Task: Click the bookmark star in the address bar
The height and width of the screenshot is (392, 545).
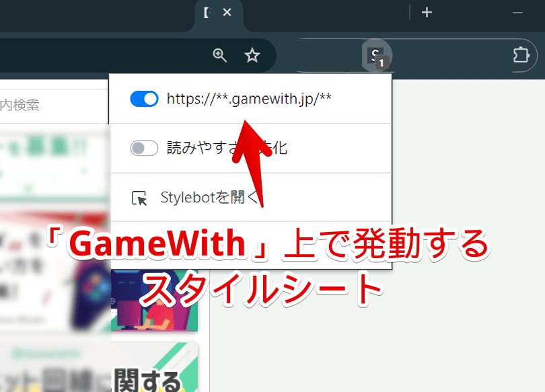Action: 252,56
